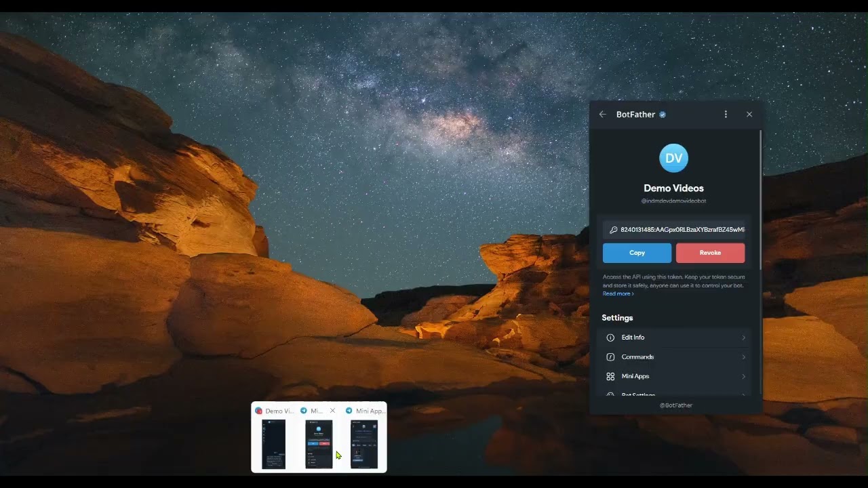Click the Commands slash icon
This screenshot has width=868, height=488.
[x=610, y=357]
